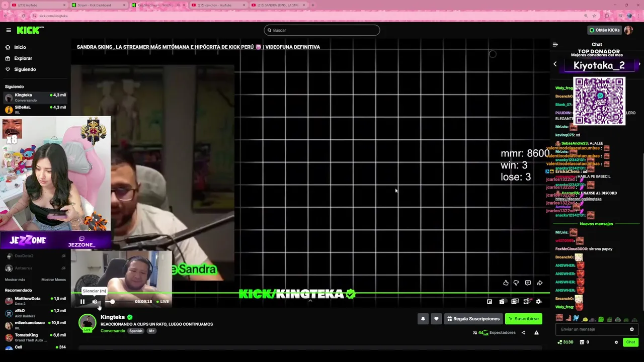Go to the previous top donor
Viewport: 644px width, 362px height.
[x=555, y=64]
